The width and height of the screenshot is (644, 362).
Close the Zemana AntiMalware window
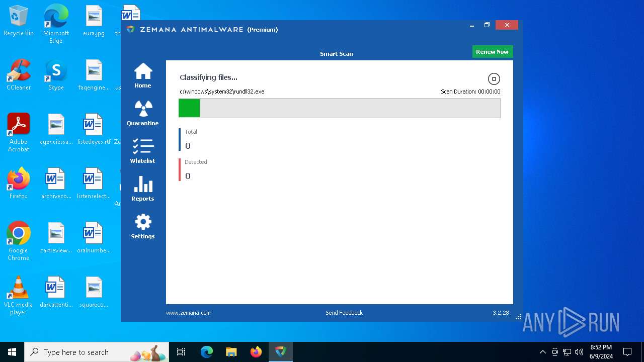507,25
